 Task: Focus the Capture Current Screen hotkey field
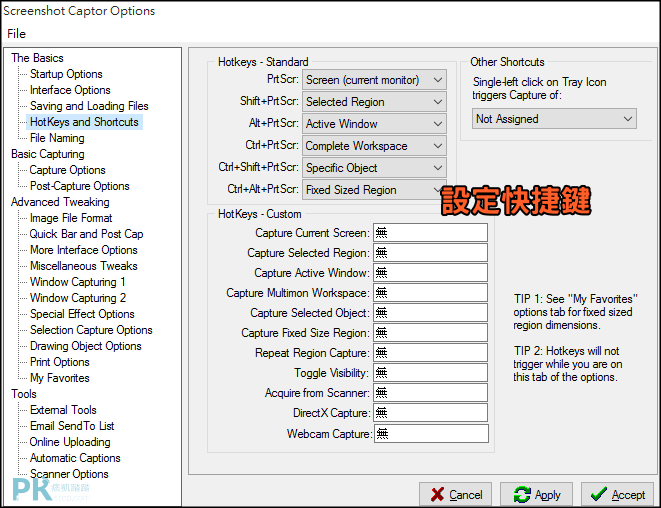430,233
